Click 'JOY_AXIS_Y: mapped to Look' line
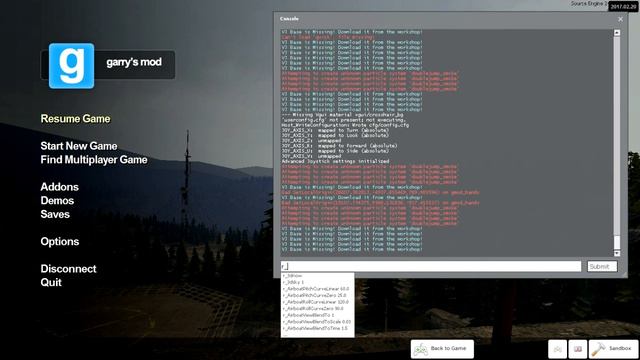Screen dimensions: 640x360 point(335,136)
